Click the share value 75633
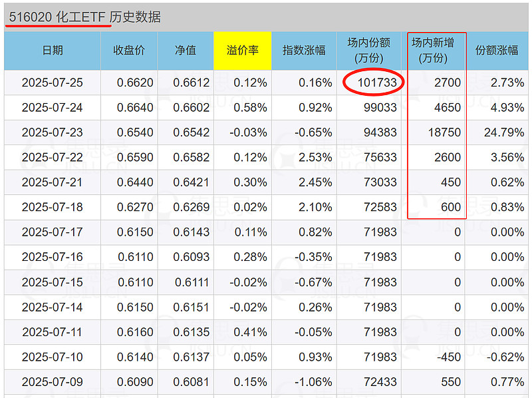 pyautogui.click(x=380, y=157)
